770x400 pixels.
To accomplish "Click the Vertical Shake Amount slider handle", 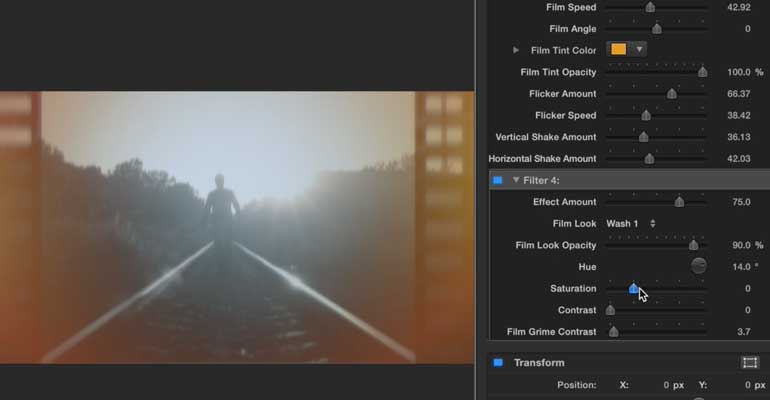I will [644, 137].
